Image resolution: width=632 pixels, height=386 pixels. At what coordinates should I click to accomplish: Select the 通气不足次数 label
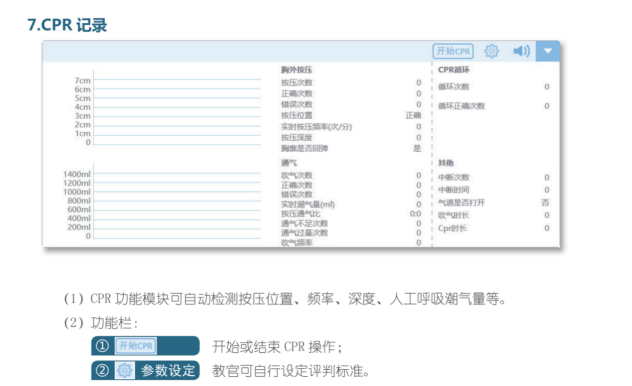pos(304,223)
